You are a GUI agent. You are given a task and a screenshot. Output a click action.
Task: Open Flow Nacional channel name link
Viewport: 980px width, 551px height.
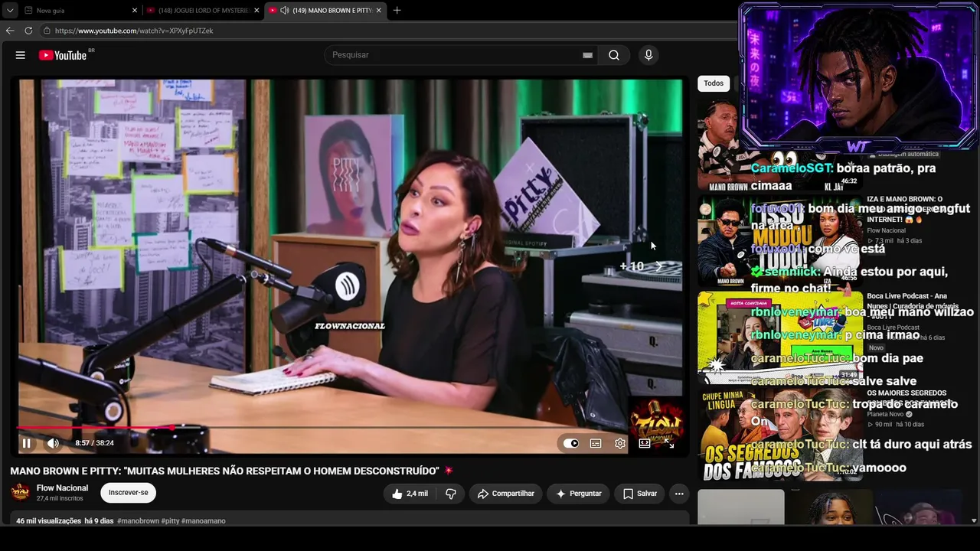tap(62, 488)
